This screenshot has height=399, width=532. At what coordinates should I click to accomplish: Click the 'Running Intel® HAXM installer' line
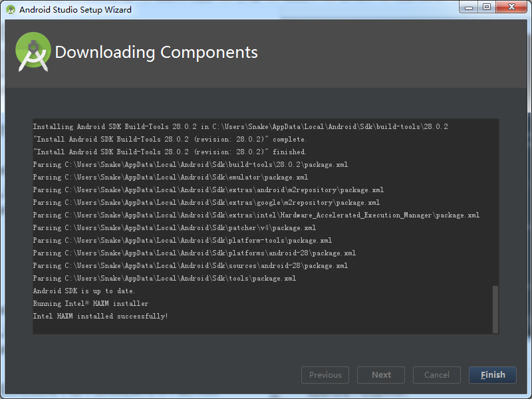[x=90, y=304]
